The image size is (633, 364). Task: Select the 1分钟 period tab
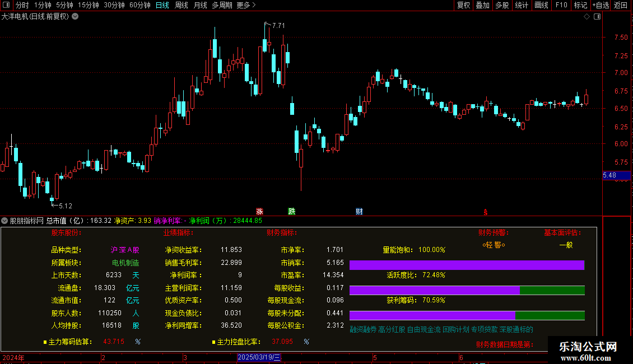(43, 5)
